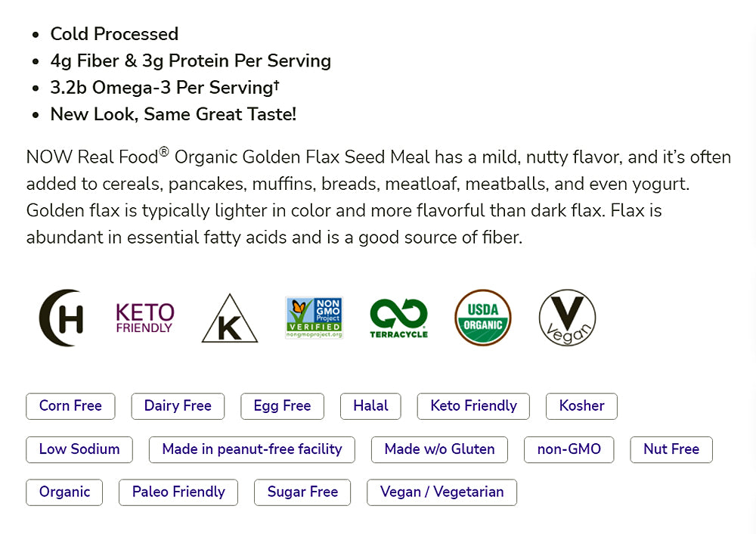This screenshot has width=756, height=534.
Task: Select the non-GMO text tag
Action: click(x=569, y=449)
